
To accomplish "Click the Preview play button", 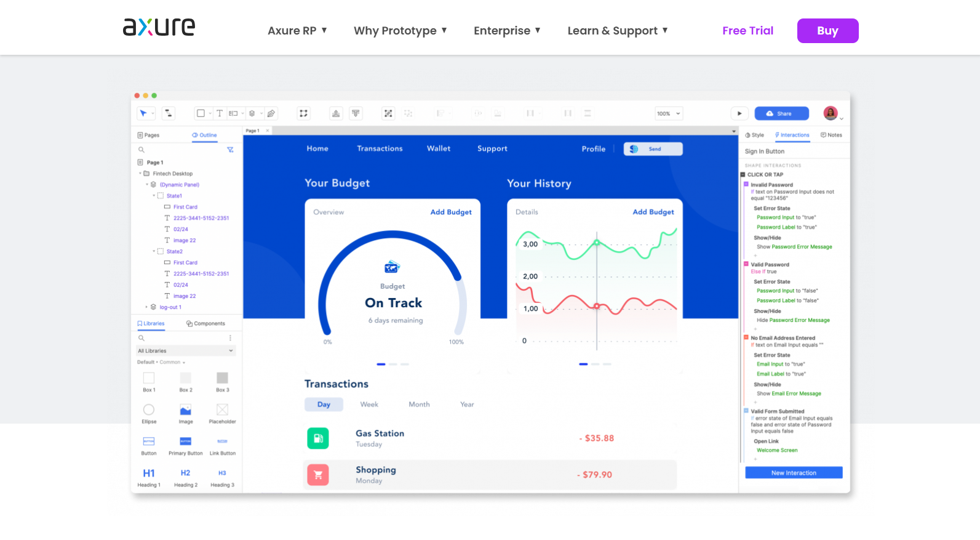I will point(739,113).
